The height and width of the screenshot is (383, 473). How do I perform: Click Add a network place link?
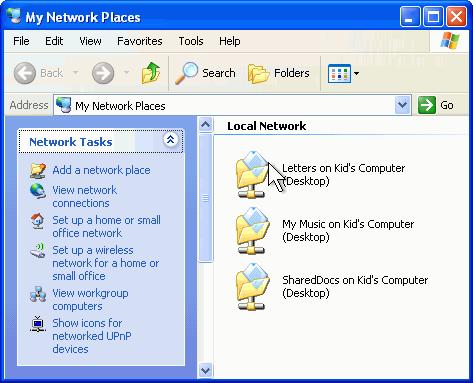tap(101, 170)
